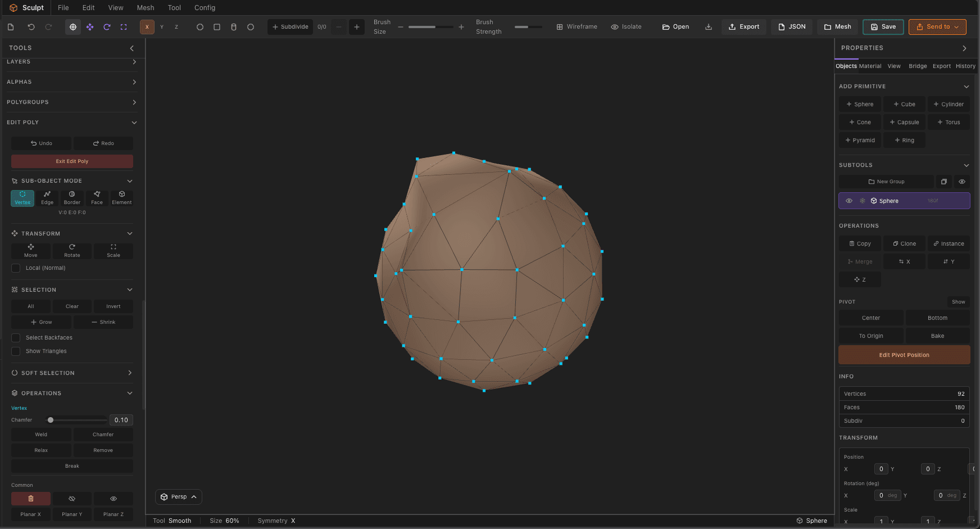The image size is (980, 529).
Task: Select Vertex sub-object mode
Action: point(22,198)
